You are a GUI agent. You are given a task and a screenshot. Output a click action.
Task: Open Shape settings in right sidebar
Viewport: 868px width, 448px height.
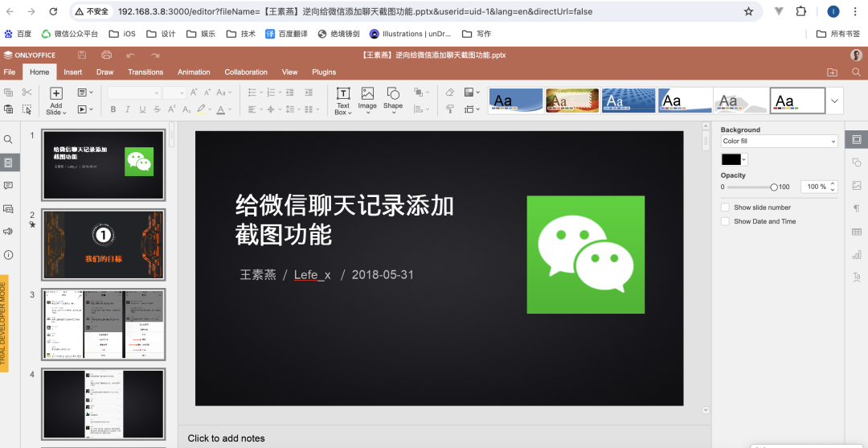coord(857,162)
